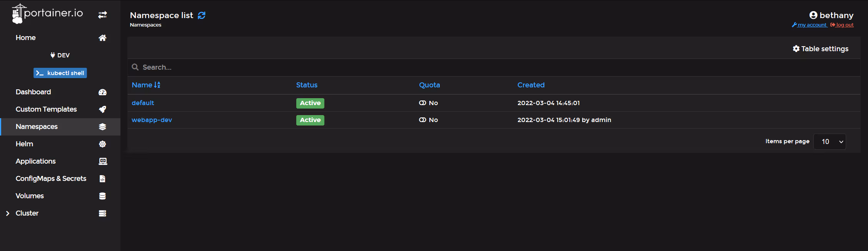The width and height of the screenshot is (868, 251).
Task: Click the search magnifier icon
Action: pos(135,67)
